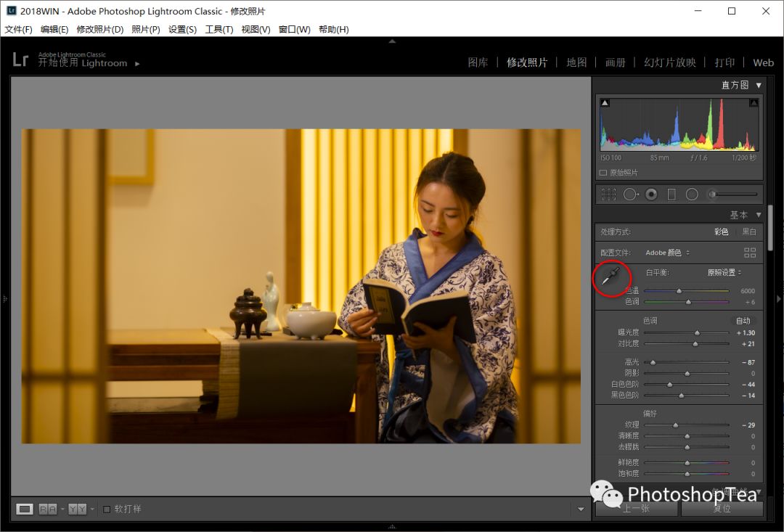
Task: Open dropdown arrow beside RA view button
Action: [x=62, y=509]
